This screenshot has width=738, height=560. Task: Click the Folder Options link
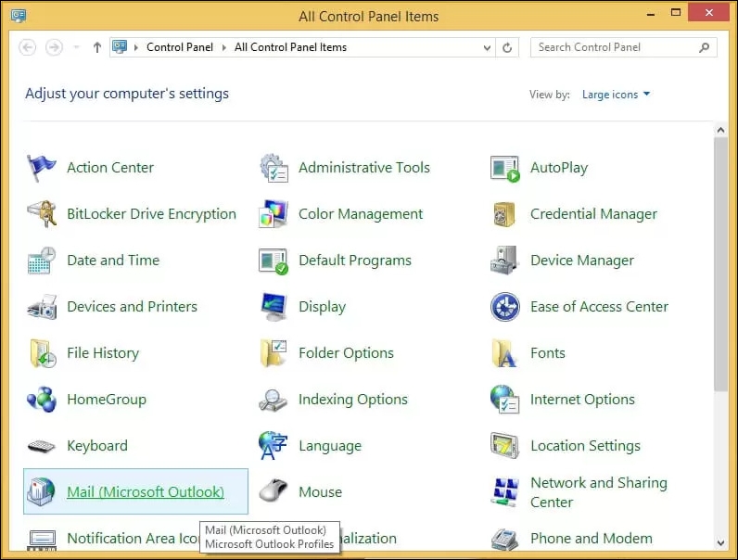tap(346, 353)
